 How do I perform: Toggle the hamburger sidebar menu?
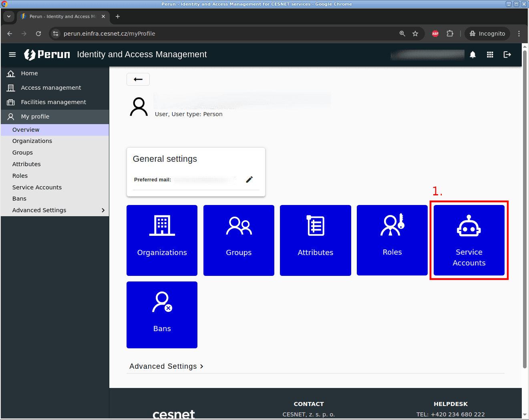click(12, 54)
